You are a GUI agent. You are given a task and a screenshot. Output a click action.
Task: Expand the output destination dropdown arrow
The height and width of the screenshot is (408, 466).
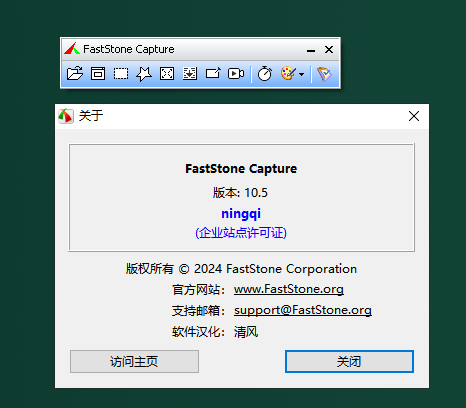coord(302,74)
